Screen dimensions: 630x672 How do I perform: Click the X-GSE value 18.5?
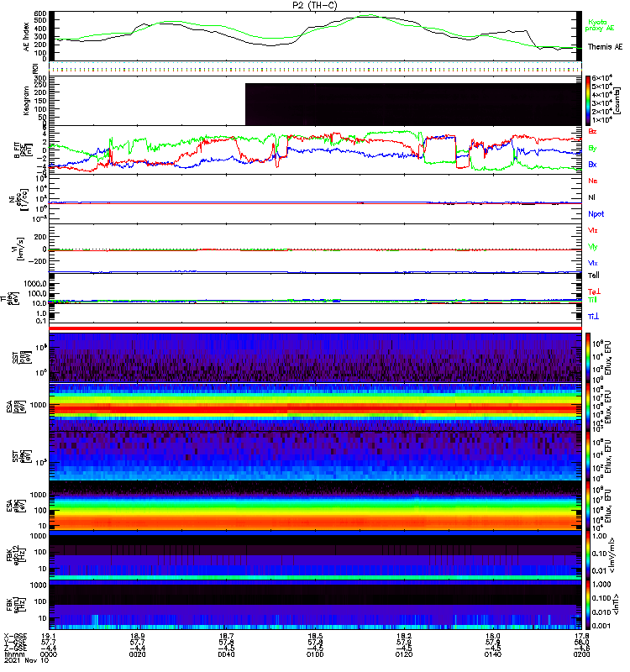pyautogui.click(x=315, y=637)
